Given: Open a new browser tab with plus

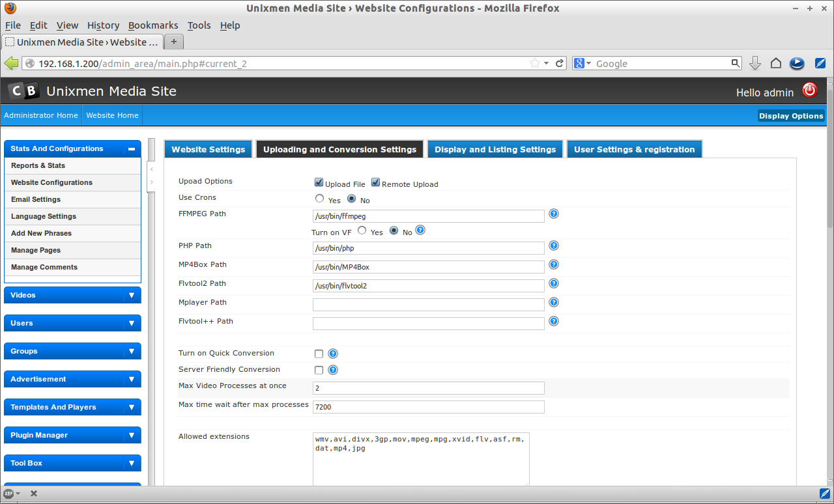Looking at the screenshot, I should (x=173, y=42).
